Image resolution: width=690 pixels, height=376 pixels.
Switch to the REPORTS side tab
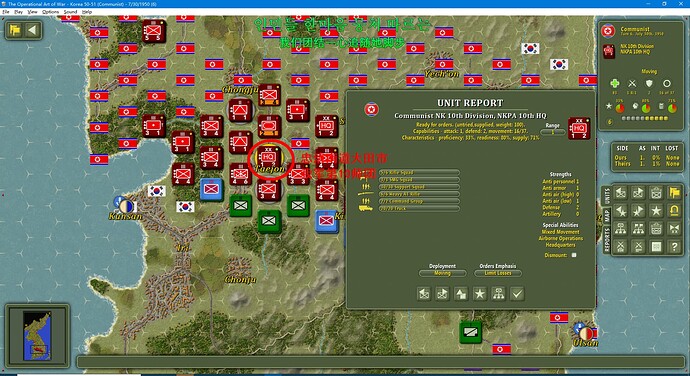(607, 240)
